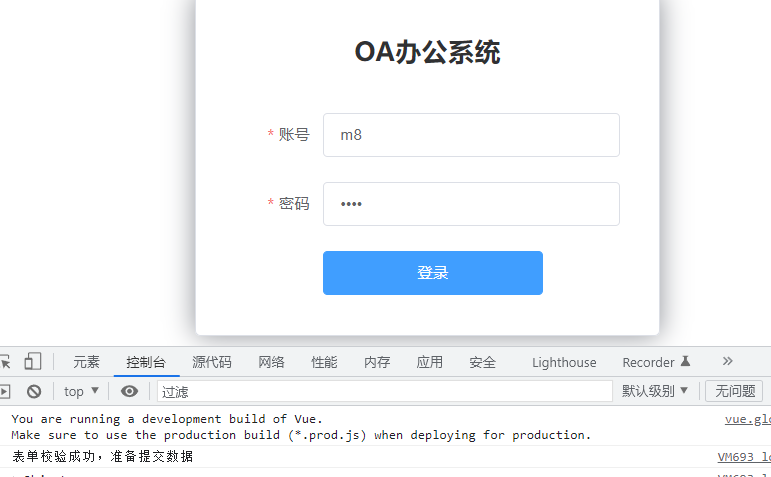Click the 密码 input field

471,204
